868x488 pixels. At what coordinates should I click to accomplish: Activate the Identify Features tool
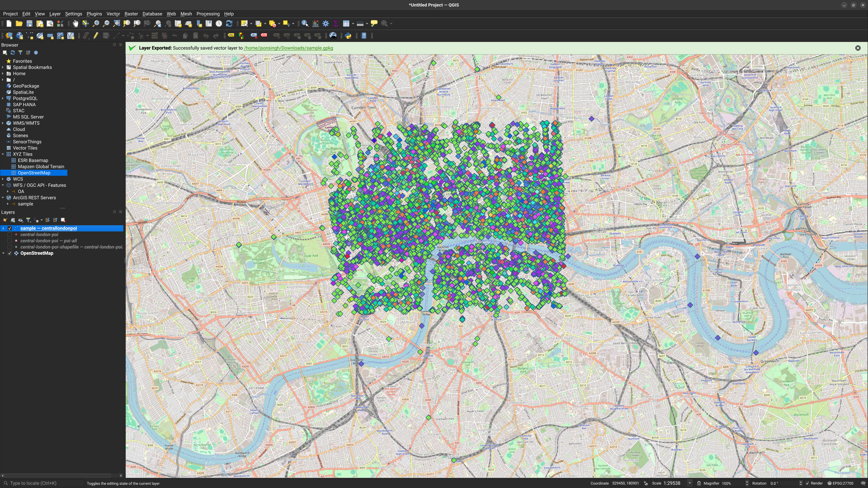coord(305,23)
